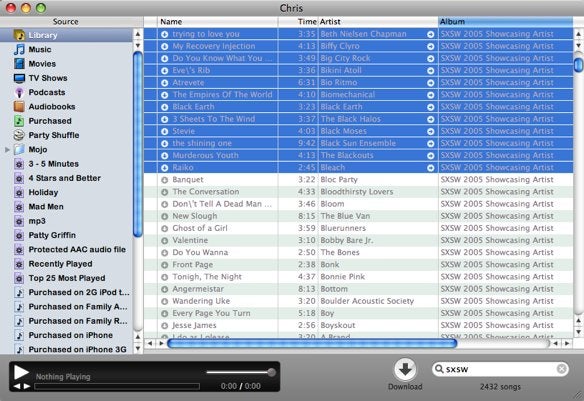
Task: Select the song Do You Wanna
Action: (200, 252)
